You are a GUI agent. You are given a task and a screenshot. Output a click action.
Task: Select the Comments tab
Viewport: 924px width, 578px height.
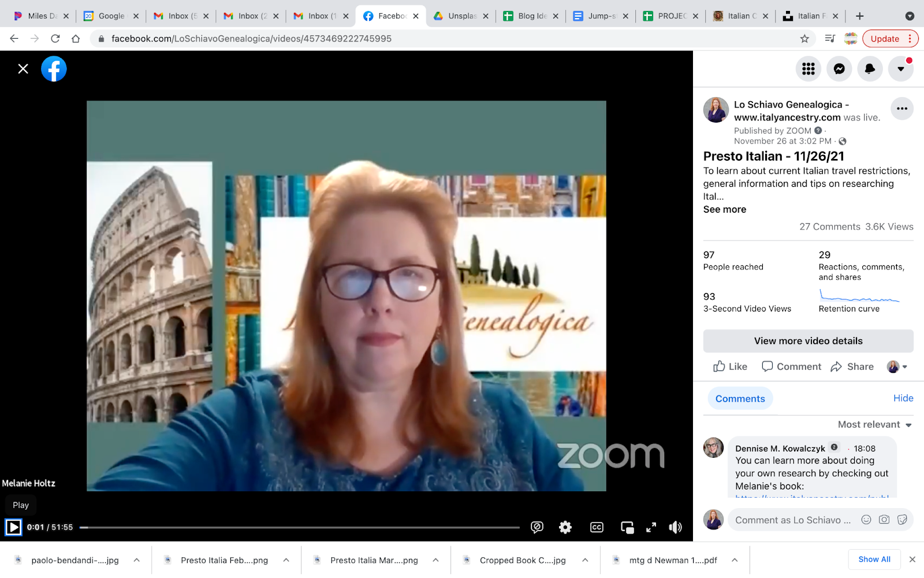(740, 398)
